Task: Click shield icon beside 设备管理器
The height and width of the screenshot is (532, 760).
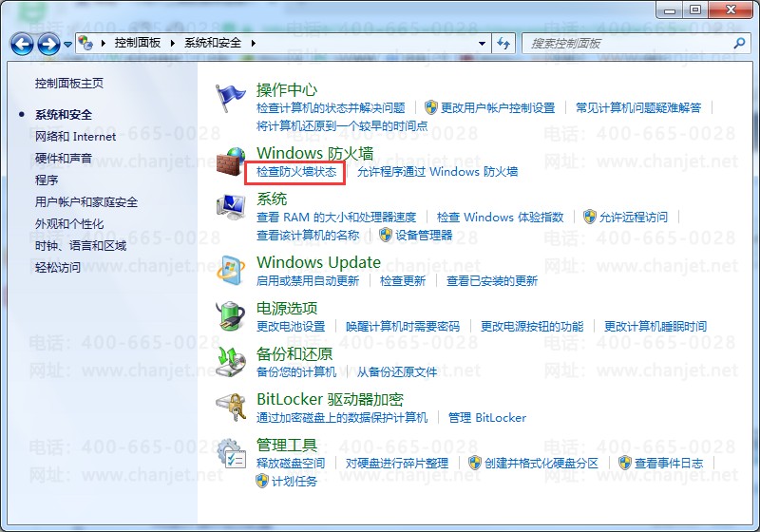Action: (x=386, y=236)
